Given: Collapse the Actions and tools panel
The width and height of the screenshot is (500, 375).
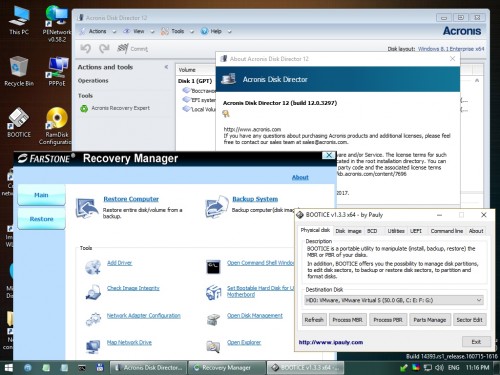Looking at the screenshot, I should click(166, 67).
